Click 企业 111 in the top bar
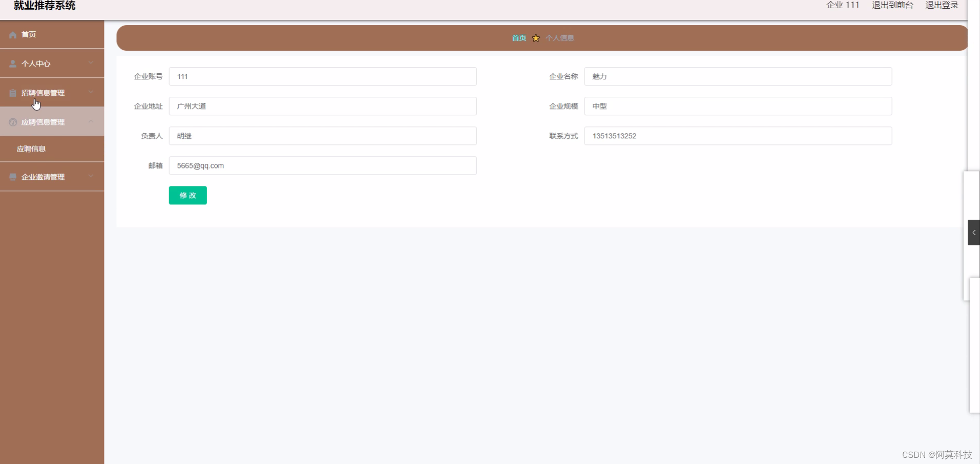This screenshot has width=980, height=464. (x=842, y=6)
